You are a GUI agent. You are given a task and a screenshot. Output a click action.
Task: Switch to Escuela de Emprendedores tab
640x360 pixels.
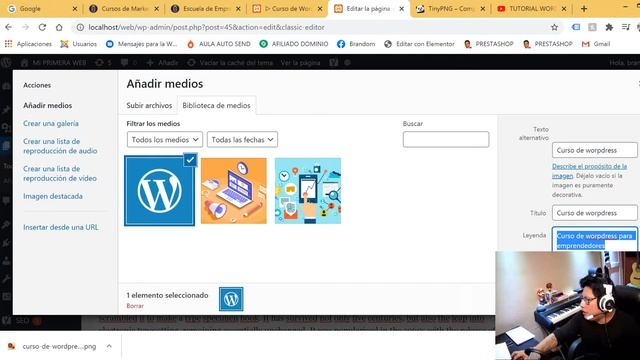[x=205, y=9]
